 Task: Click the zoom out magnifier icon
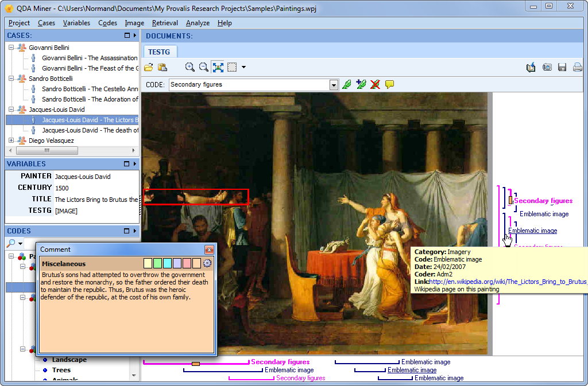204,68
